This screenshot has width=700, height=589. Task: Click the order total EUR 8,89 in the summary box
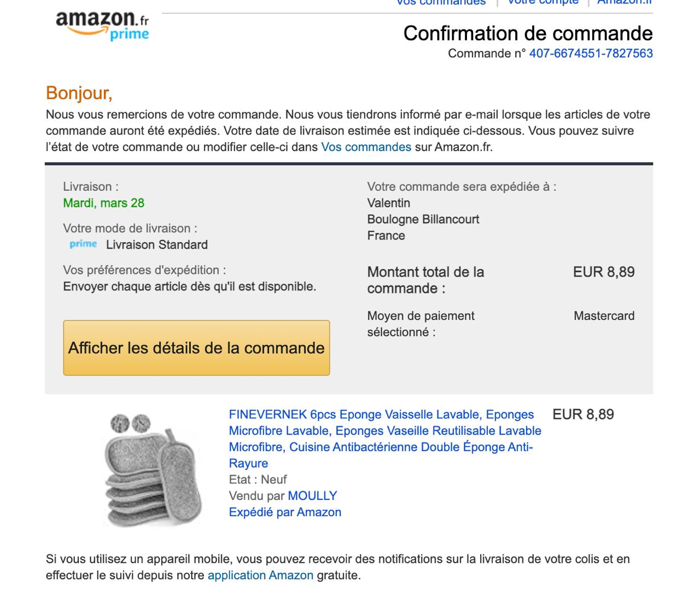(604, 272)
